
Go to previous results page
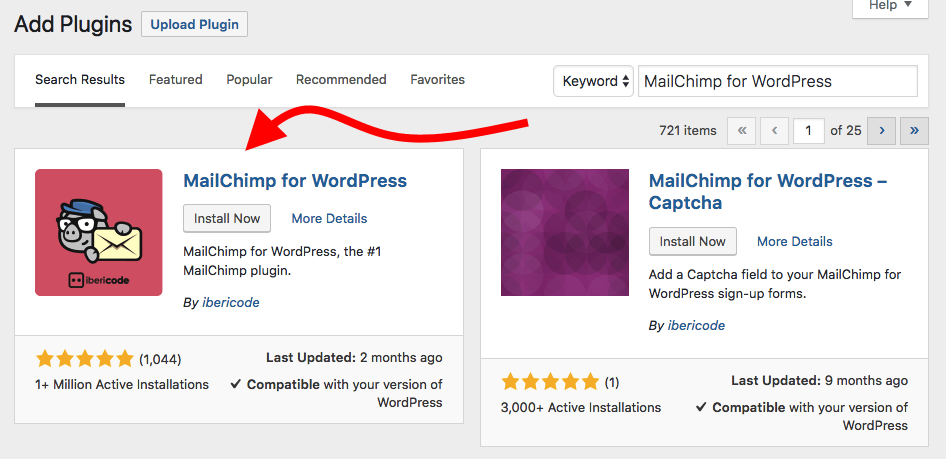click(774, 130)
